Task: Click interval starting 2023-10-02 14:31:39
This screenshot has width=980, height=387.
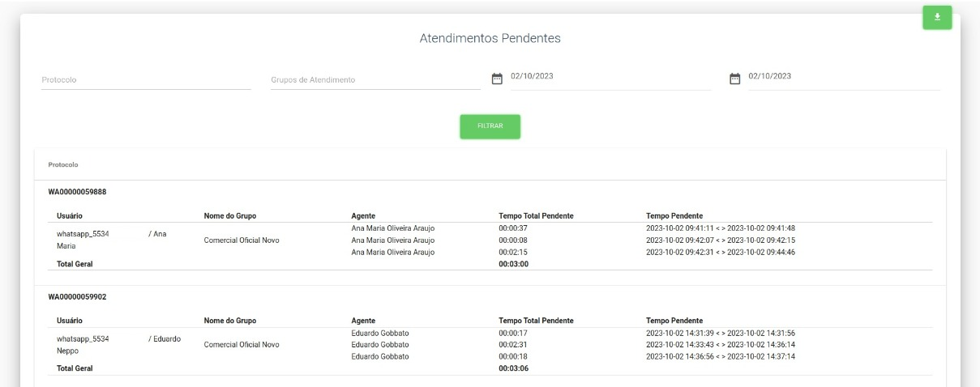Action: 721,333
